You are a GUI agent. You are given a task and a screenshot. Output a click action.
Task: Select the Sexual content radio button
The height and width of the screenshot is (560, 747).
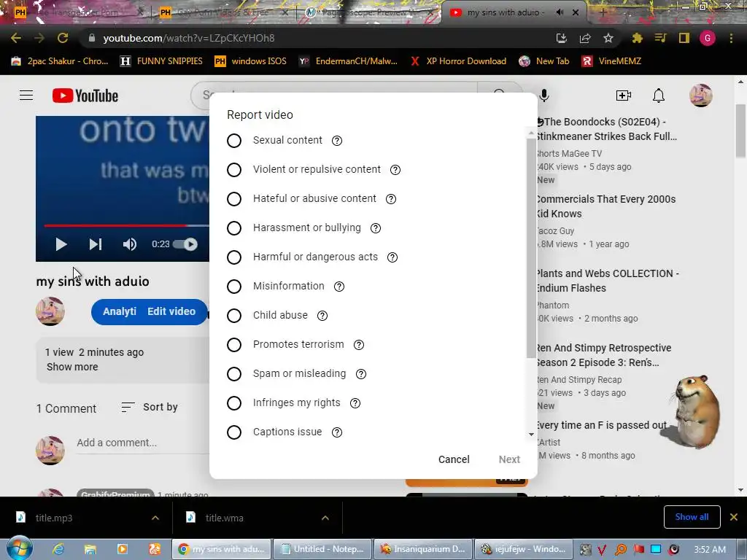click(234, 141)
